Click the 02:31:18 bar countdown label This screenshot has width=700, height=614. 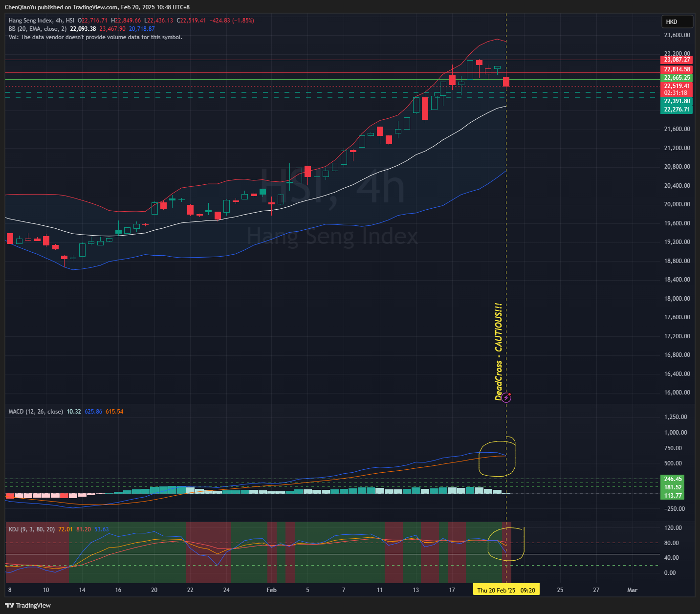[677, 93]
